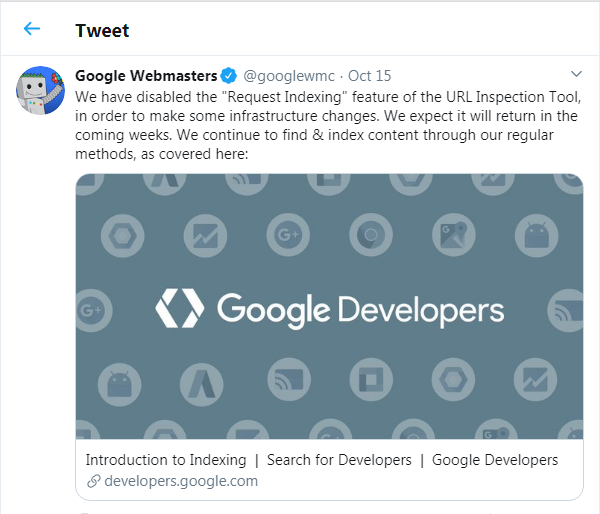The height and width of the screenshot is (514, 600).
Task: Click the AdWords icon in card image
Action: [x=202, y=384]
